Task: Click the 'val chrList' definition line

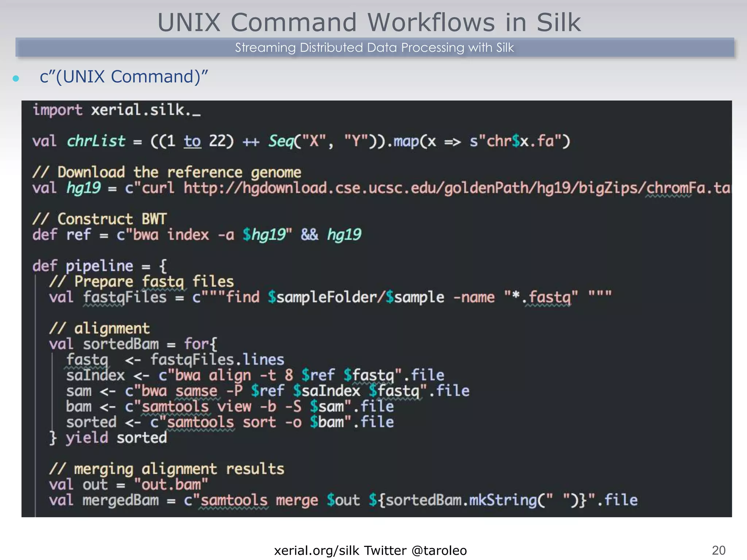Action: tap(301, 141)
